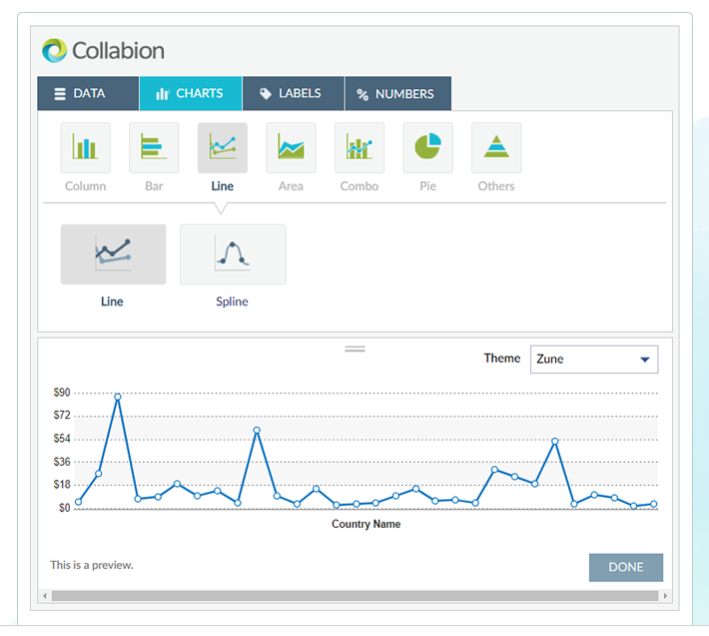
Task: Click the horizontal scrollbar track
Action: tap(354, 596)
